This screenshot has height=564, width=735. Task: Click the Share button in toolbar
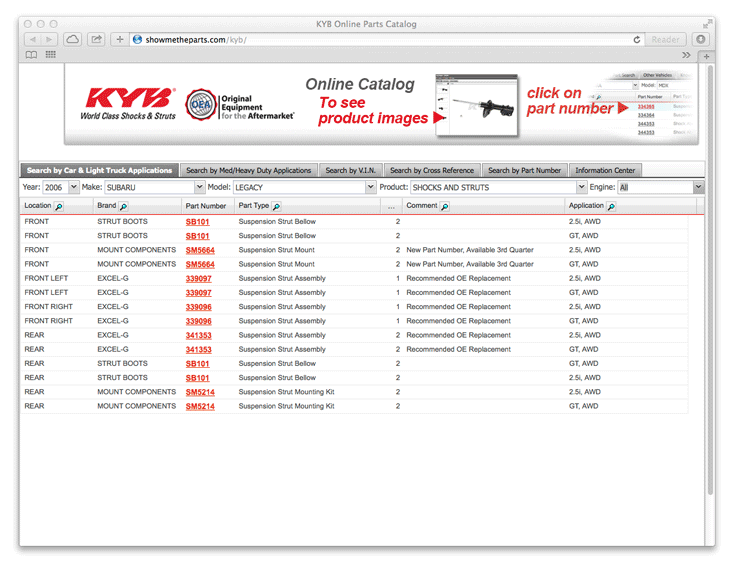[x=96, y=39]
